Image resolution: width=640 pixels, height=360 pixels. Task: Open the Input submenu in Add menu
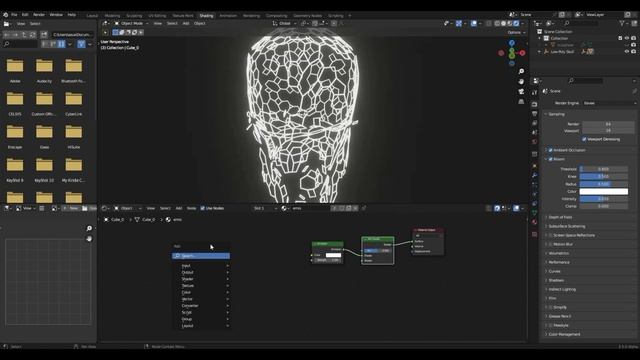[202, 266]
